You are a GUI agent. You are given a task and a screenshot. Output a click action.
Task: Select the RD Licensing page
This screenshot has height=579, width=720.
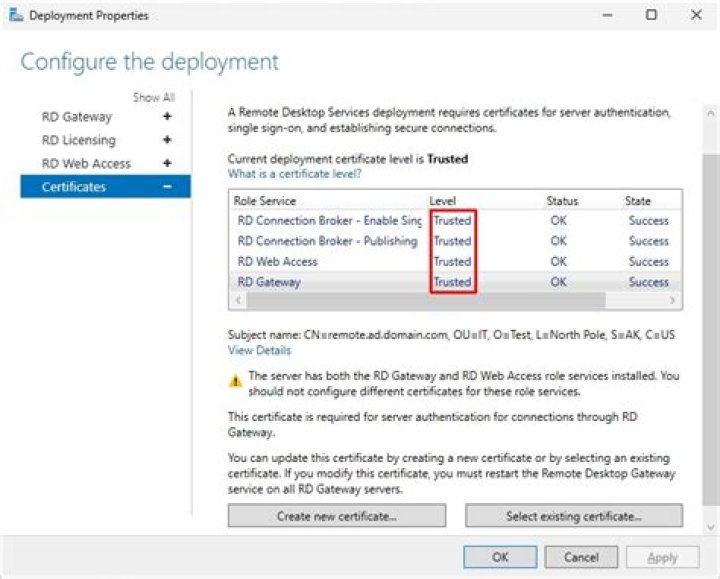click(78, 140)
